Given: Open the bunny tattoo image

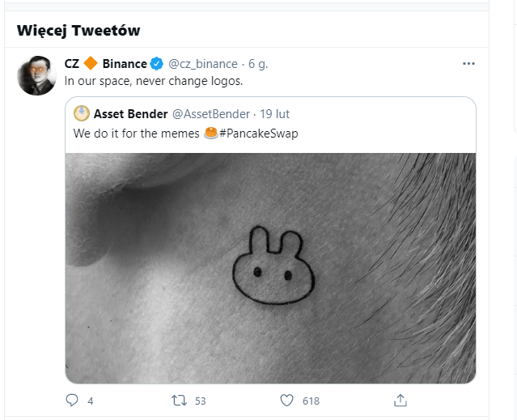Looking at the screenshot, I should click(270, 268).
